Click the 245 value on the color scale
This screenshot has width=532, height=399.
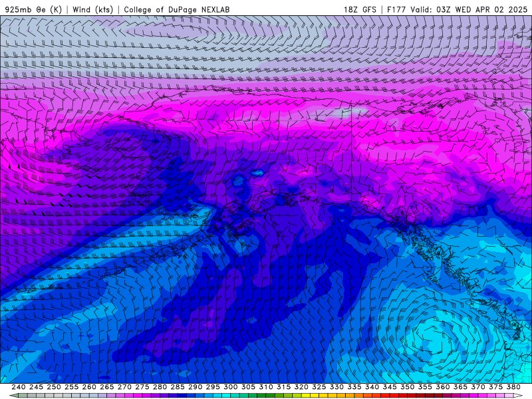tap(36, 387)
